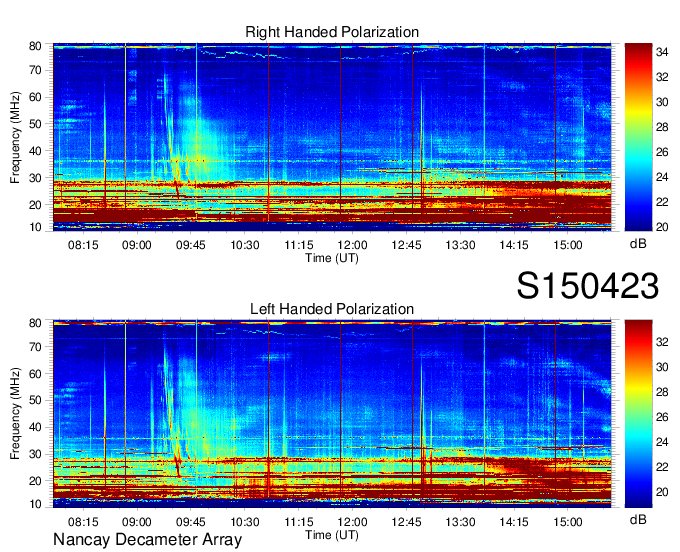Viewport: 680px width, 552px height.
Task: Click the 14:15 time tick under the Left Handed plot
Action: coord(514,522)
